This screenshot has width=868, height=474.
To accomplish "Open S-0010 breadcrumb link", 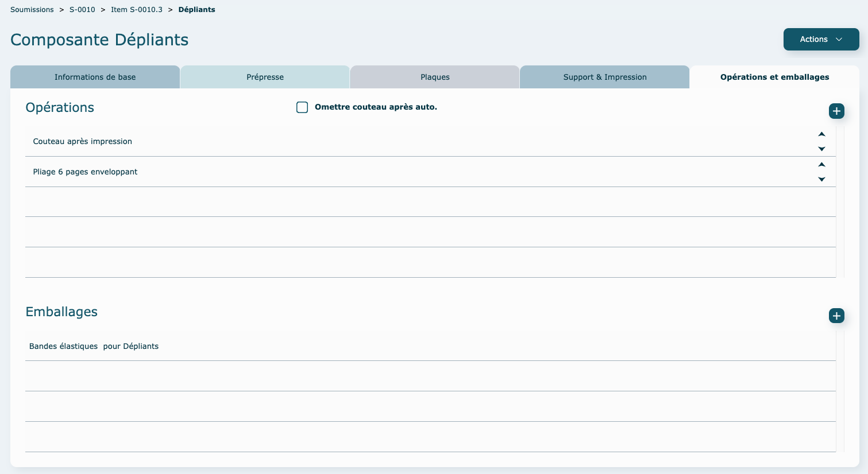I will click(x=82, y=10).
